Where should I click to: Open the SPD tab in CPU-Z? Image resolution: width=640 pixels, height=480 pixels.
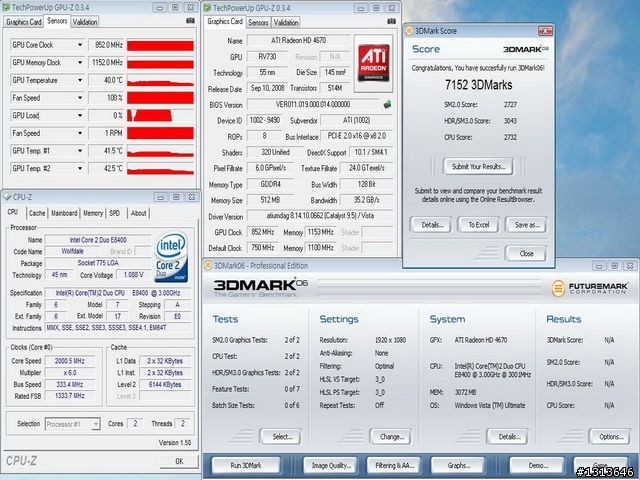pyautogui.click(x=115, y=213)
